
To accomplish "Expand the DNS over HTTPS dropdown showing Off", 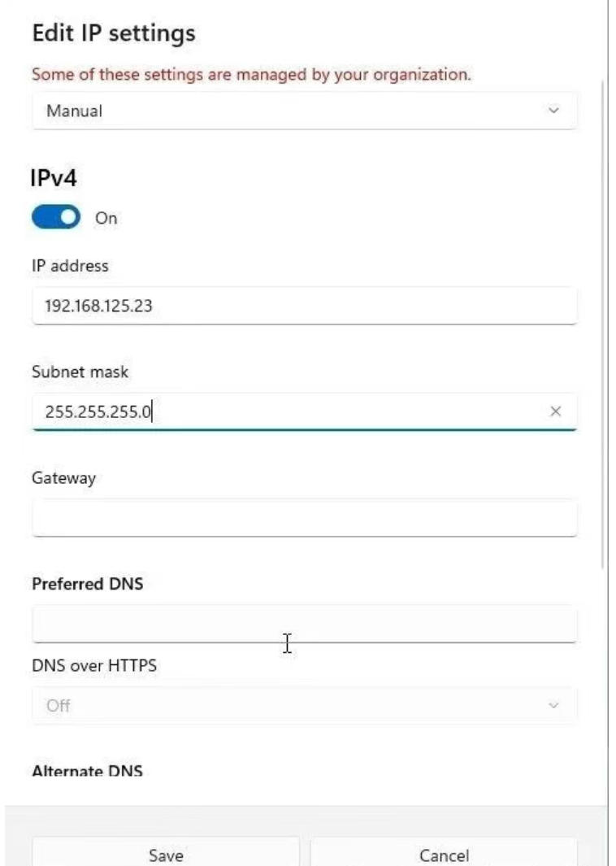I will click(304, 705).
